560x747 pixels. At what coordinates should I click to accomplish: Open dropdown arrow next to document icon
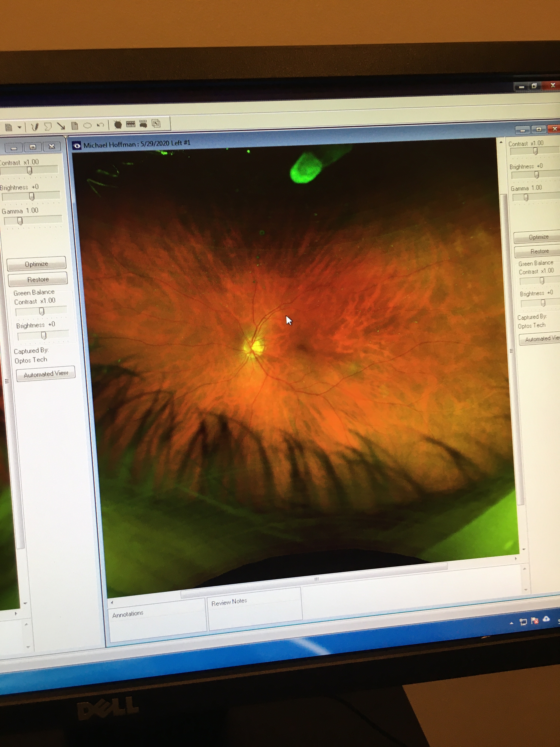[x=19, y=127]
